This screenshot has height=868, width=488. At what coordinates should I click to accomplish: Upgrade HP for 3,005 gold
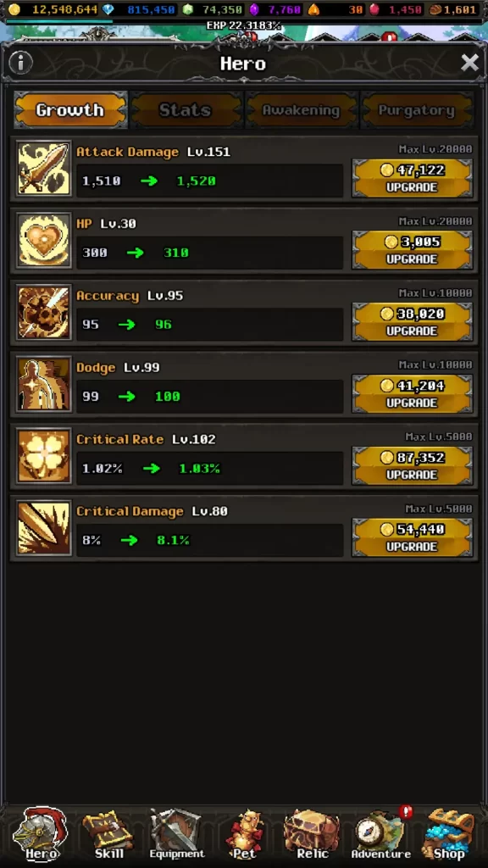413,250
